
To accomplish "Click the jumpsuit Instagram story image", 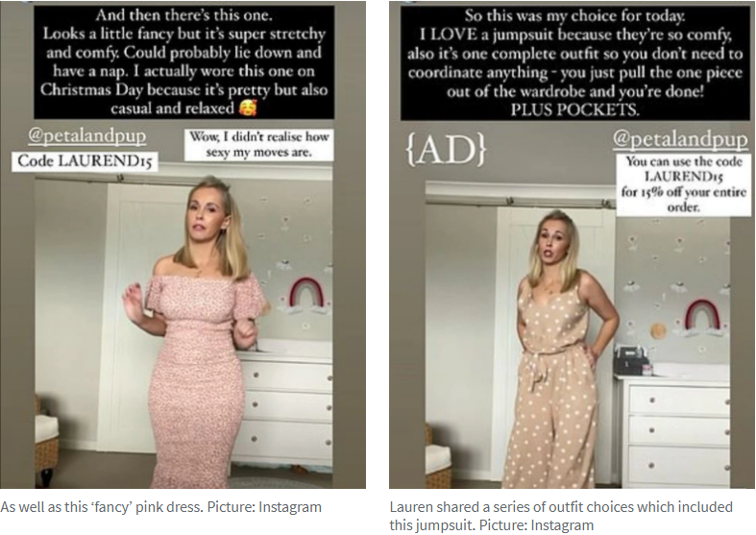I will pyautogui.click(x=573, y=244).
